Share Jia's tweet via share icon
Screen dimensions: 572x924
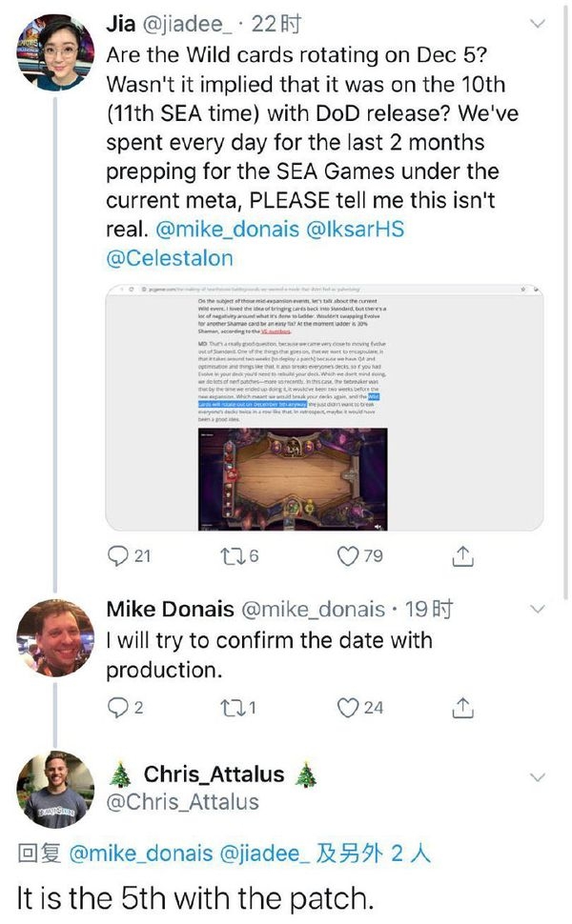pyautogui.click(x=461, y=554)
